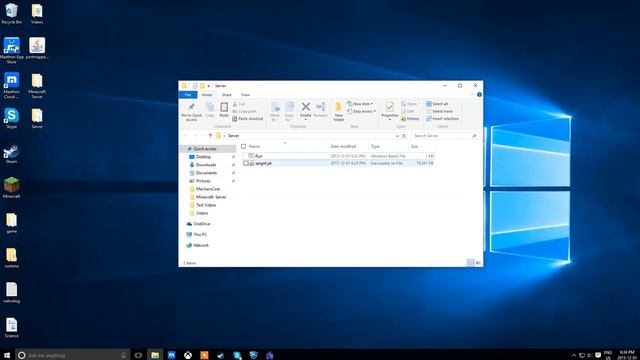Select the Science file on desktop
Viewport: 640px width, 360px height.
[11, 328]
